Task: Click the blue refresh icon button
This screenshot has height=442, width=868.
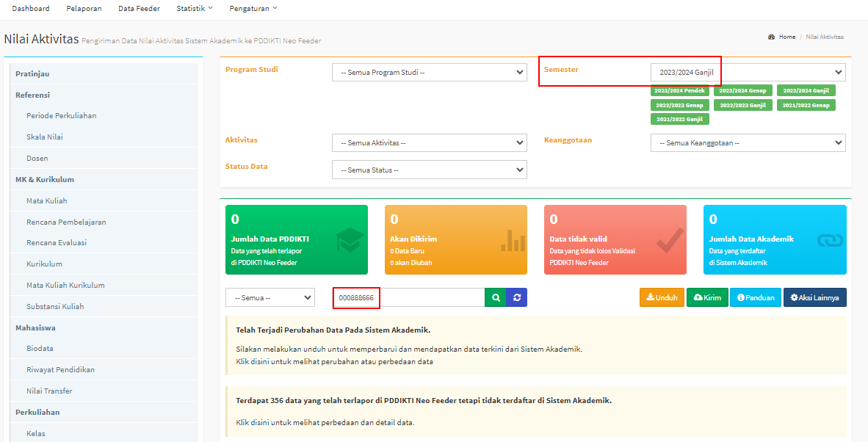Action: coord(516,297)
